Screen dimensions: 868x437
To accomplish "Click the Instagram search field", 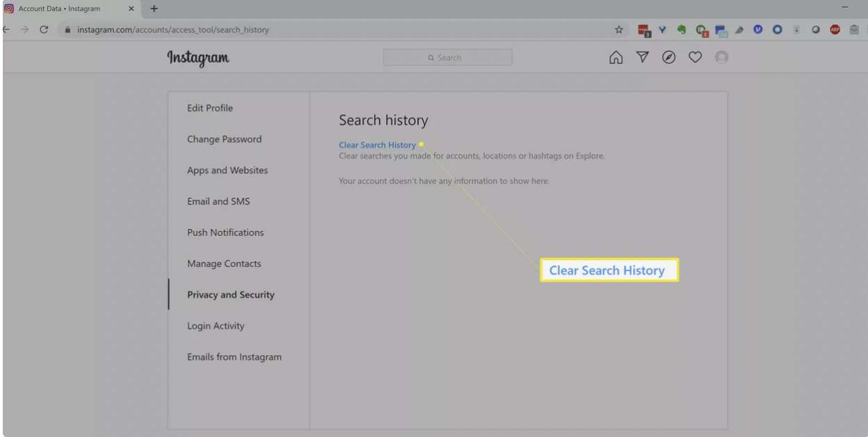I will [447, 57].
